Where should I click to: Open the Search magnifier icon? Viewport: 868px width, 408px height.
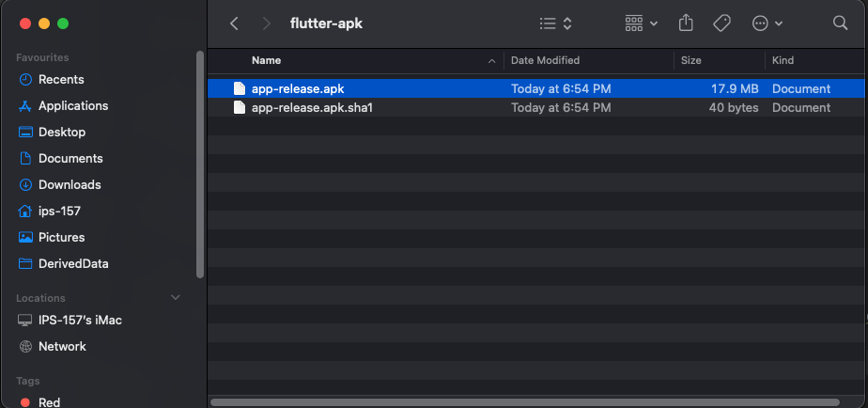(x=840, y=23)
